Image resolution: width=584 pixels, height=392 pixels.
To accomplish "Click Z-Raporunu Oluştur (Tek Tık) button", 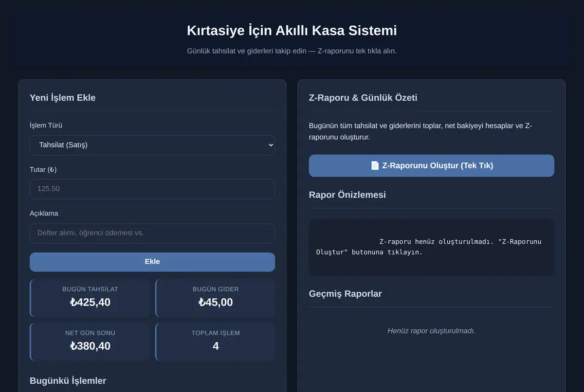I will click(x=432, y=166).
